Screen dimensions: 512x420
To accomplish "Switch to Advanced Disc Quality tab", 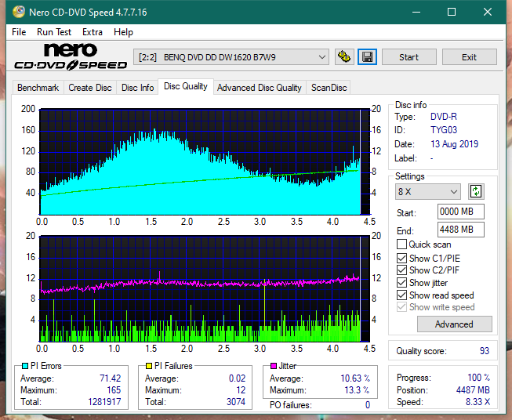I will tap(260, 88).
